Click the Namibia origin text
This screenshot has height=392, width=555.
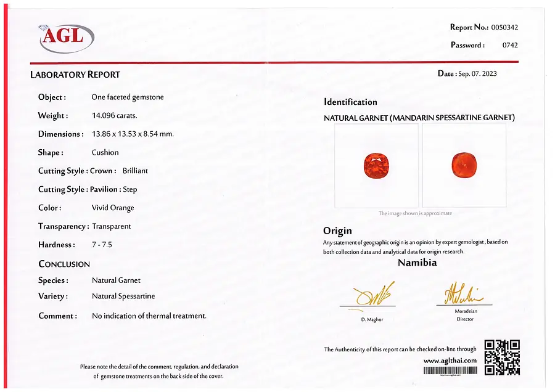pyautogui.click(x=417, y=263)
